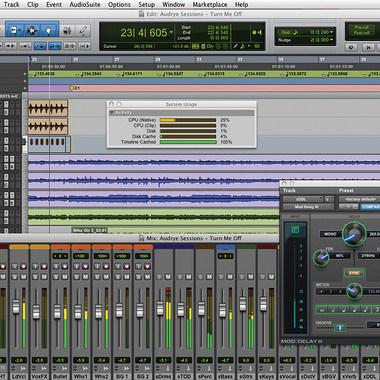Record-enable the Bullet channel

(x=65, y=266)
